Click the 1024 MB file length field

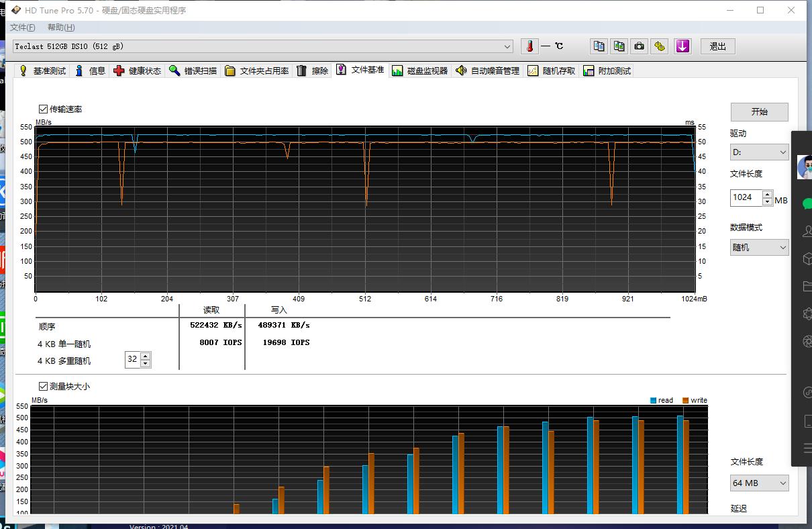745,197
